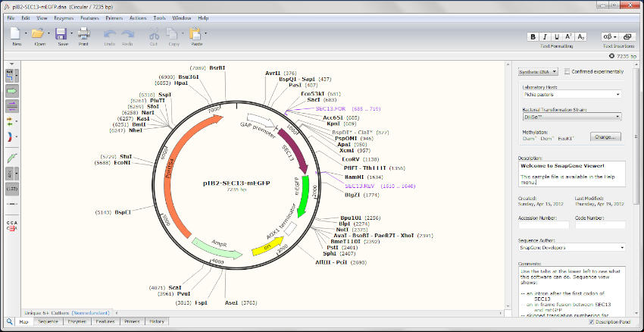
Task: Click in the Accession Number field
Action: point(544,225)
